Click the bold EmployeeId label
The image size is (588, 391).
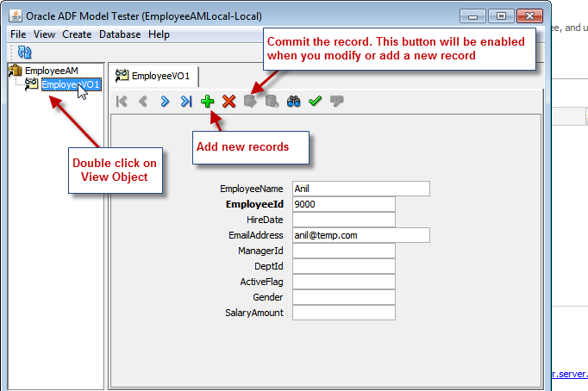coord(254,204)
